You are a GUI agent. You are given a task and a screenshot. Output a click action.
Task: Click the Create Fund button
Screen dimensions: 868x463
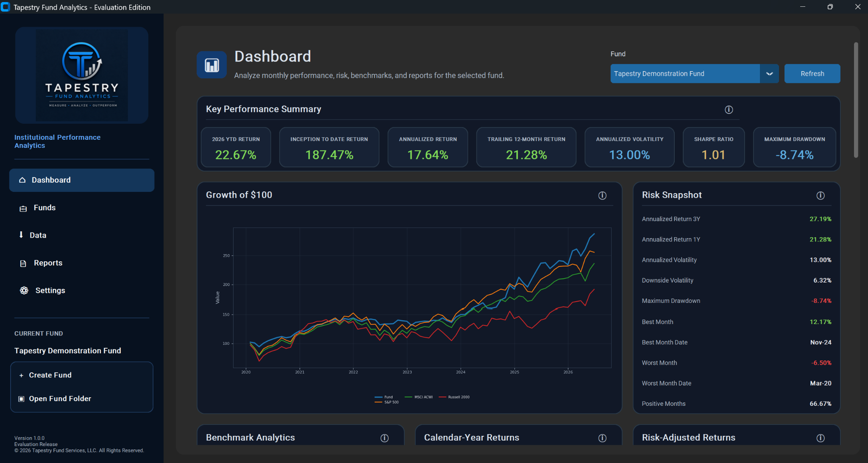point(82,375)
